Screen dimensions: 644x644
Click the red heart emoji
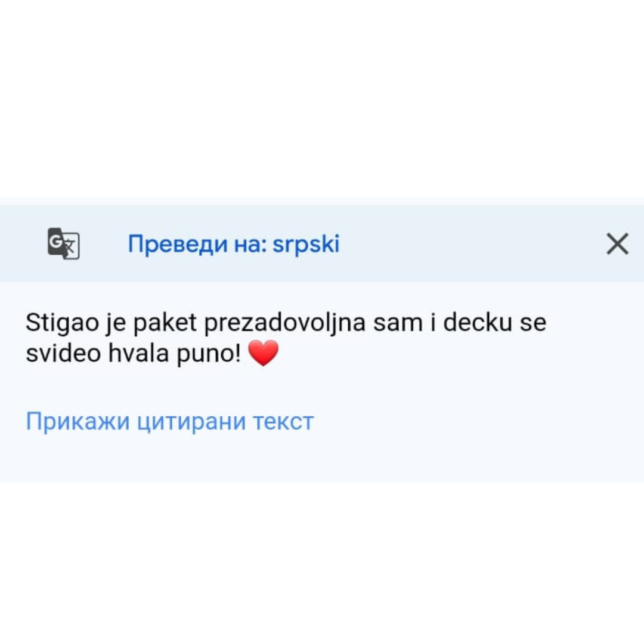(263, 354)
